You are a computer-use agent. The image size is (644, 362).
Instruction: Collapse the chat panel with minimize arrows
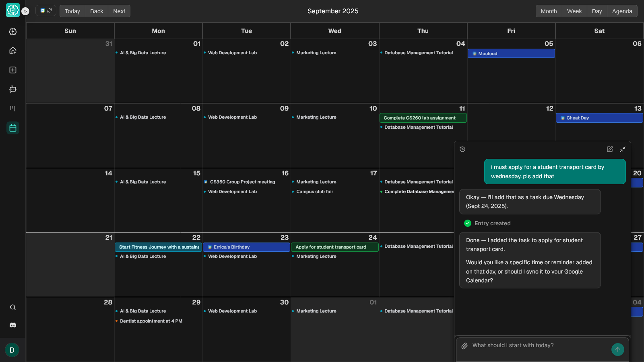coord(623,149)
